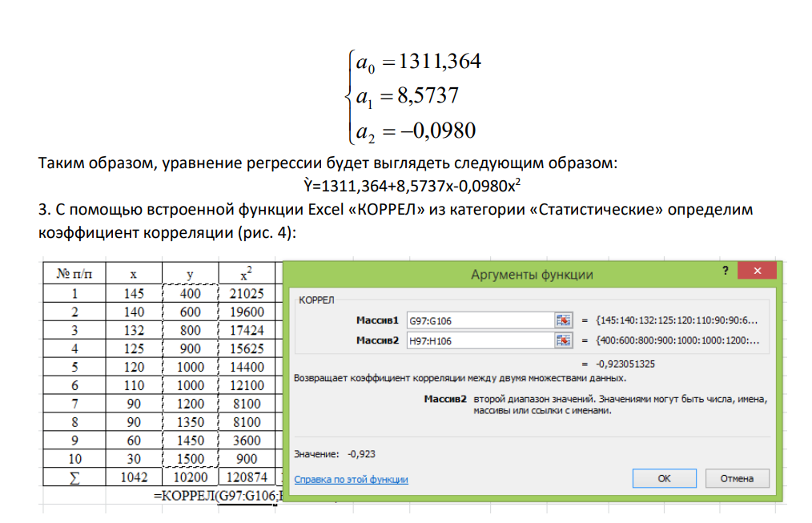Select the № п/п header cell
The width and height of the screenshot is (812, 523).
click(74, 273)
